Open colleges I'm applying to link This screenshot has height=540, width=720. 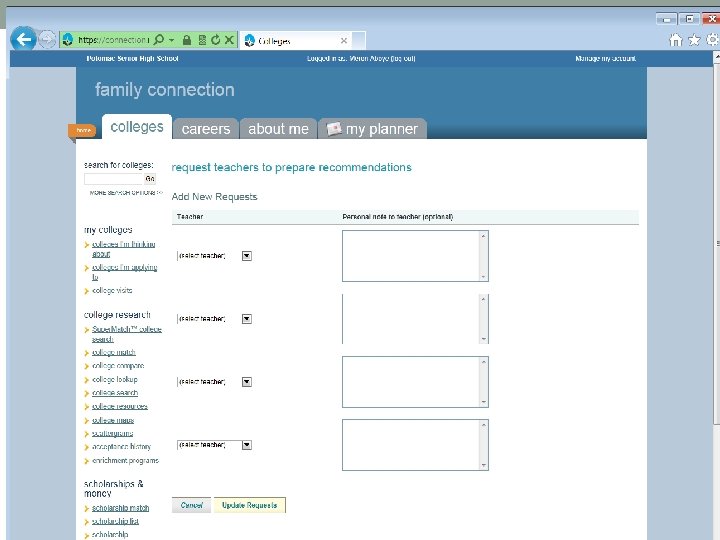(x=124, y=272)
